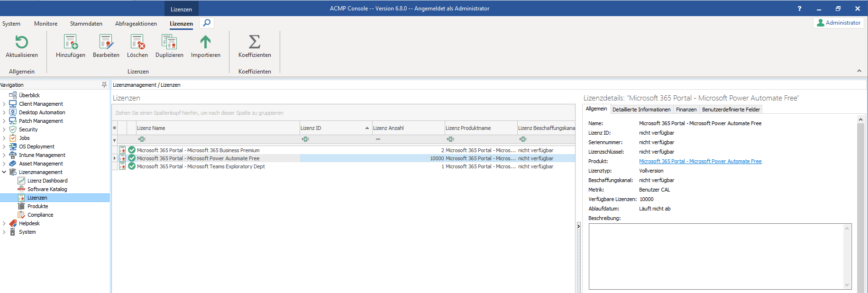Switch to Detaillierte Informationen tab
The height and width of the screenshot is (293, 868).
pyautogui.click(x=641, y=110)
